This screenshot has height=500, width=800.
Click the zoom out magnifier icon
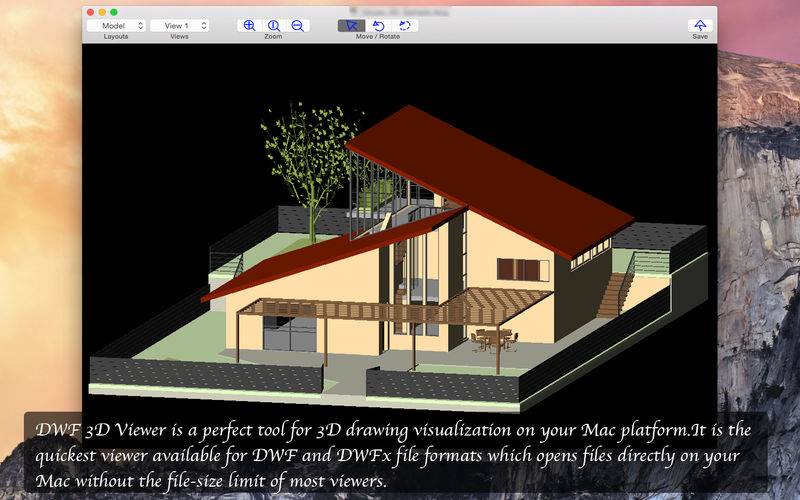pos(297,26)
